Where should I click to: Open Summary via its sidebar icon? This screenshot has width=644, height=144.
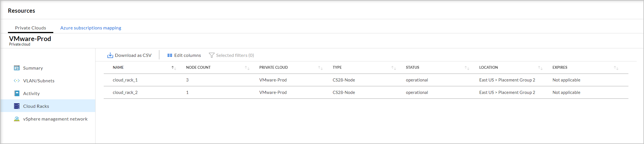17,68
